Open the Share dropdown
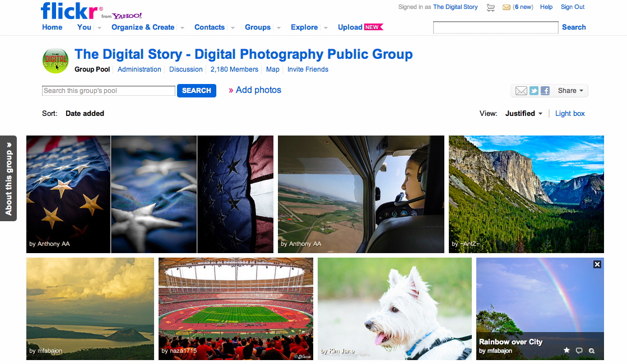 (x=570, y=91)
